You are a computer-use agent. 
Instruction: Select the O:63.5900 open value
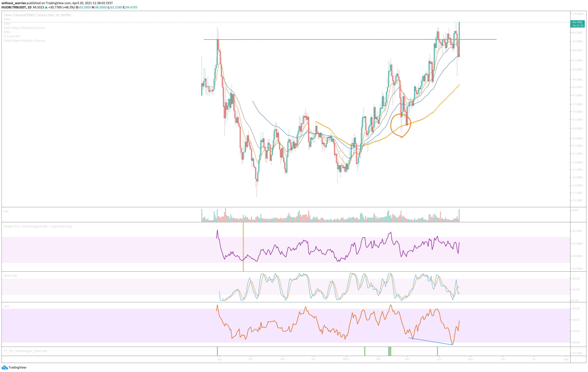pos(83,7)
